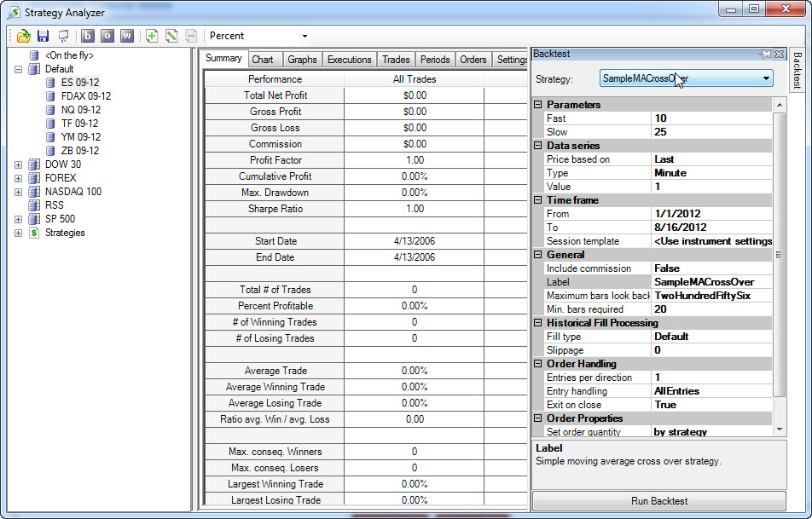The width and height of the screenshot is (812, 519).
Task: Click the From date 1/1/2012 field
Action: (711, 214)
